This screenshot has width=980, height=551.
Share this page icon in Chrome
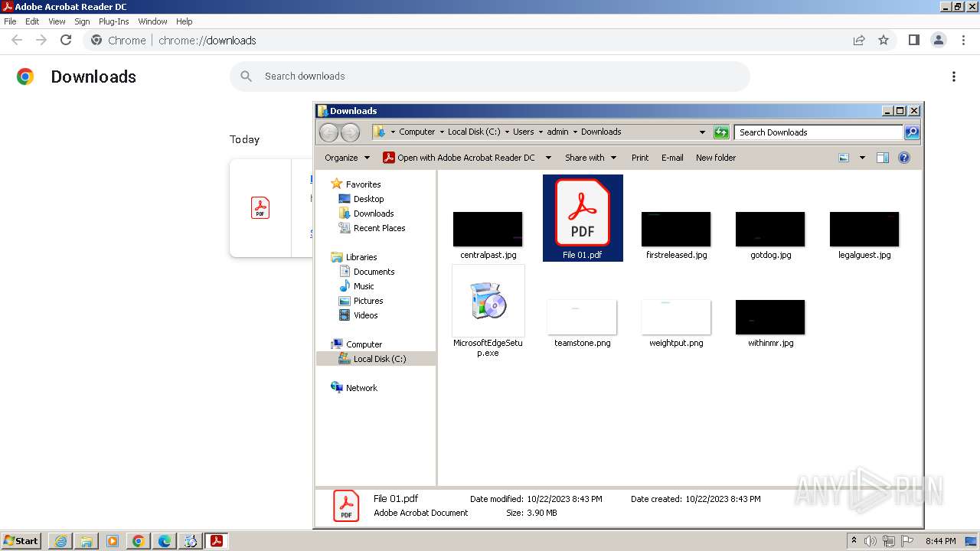pos(859,40)
